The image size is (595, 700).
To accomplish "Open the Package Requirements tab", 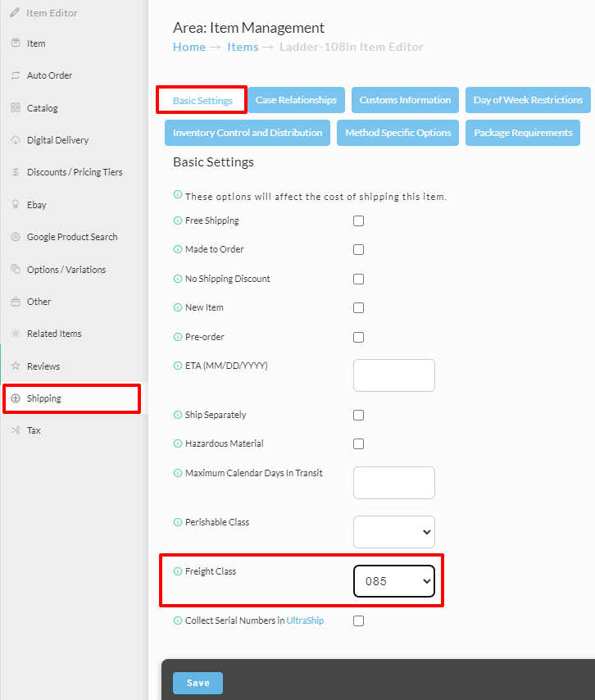I will (523, 133).
